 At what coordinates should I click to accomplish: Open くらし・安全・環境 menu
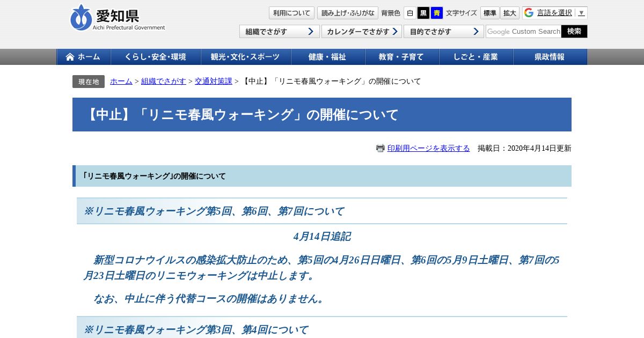tap(156, 57)
